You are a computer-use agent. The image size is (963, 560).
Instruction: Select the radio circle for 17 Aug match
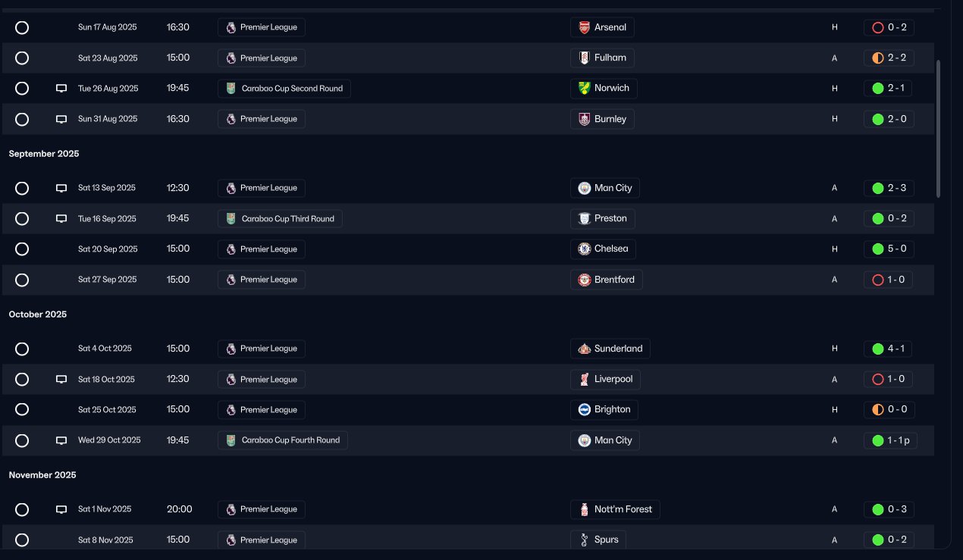click(x=22, y=27)
